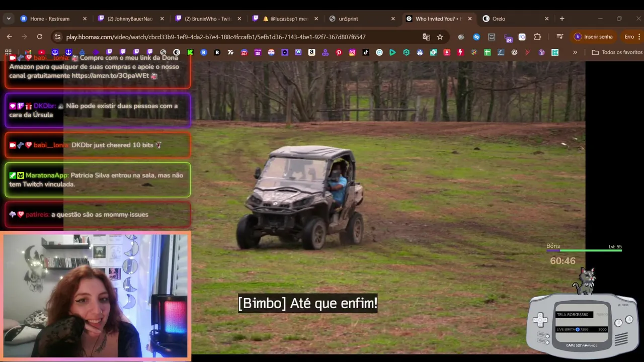This screenshot has height=362, width=644.
Task: Open the media control playlist icon
Action: (x=559, y=37)
